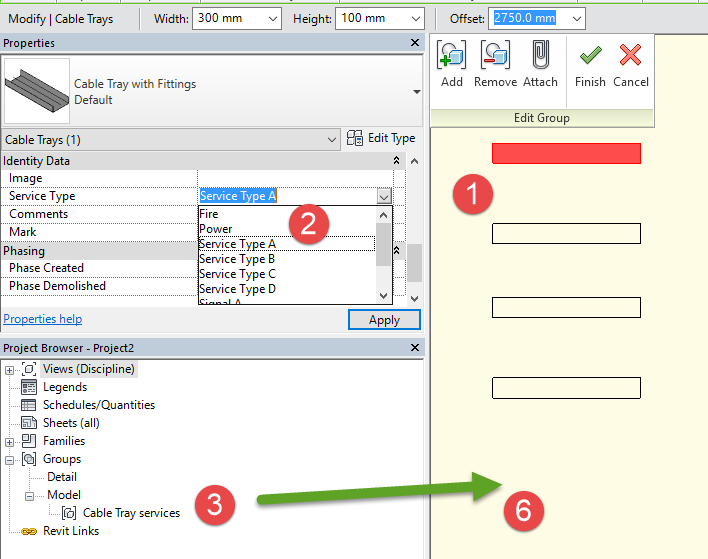708x559 pixels.
Task: Click the cable tray type thumbnail
Action: point(37,91)
